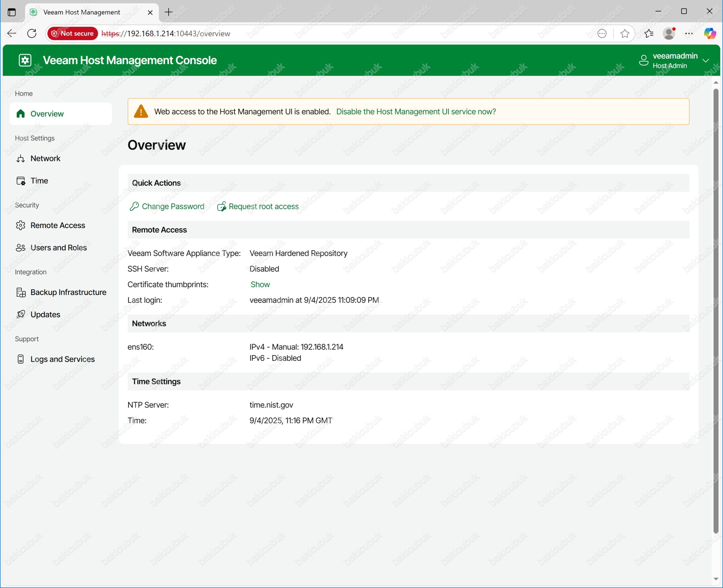Click Disable the Host Management UI service link
This screenshot has height=588, width=723.
[416, 112]
